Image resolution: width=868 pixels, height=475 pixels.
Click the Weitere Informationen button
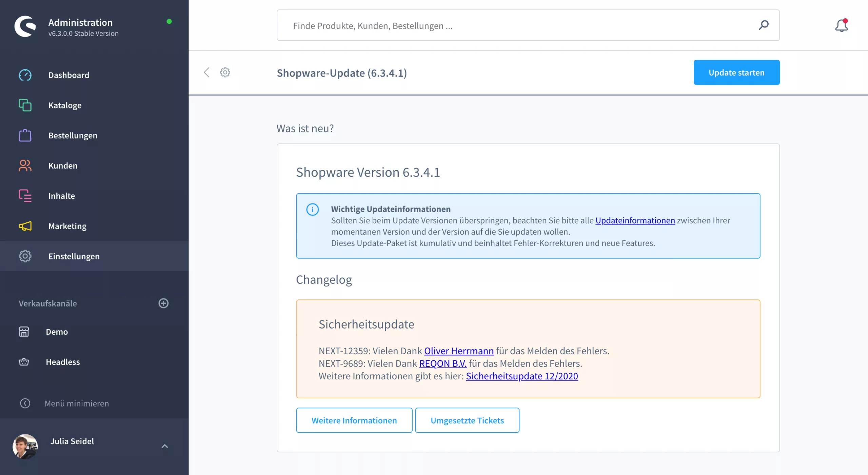pyautogui.click(x=354, y=420)
